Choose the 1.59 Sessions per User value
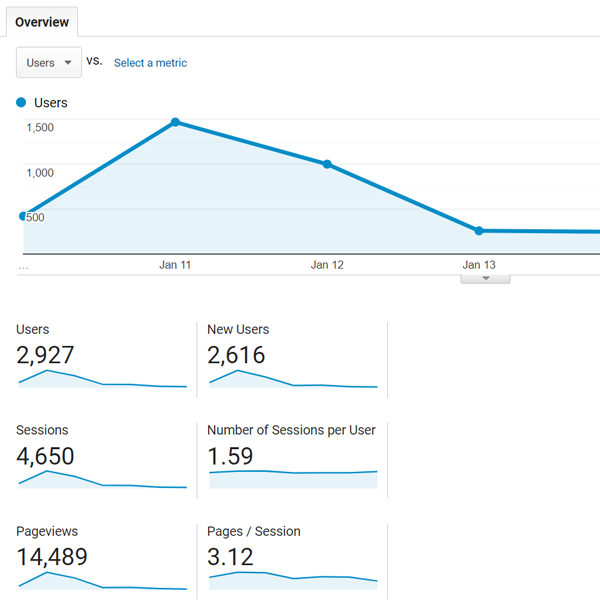 tap(230, 456)
